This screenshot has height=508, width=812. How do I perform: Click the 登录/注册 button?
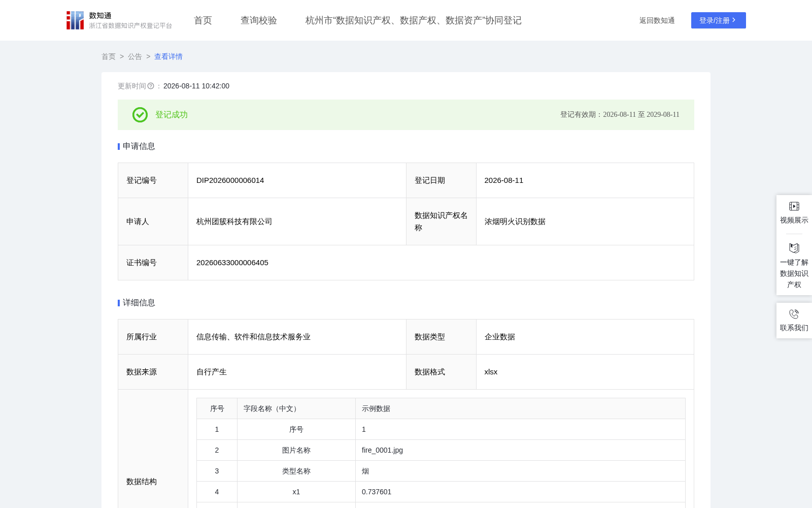pos(719,20)
